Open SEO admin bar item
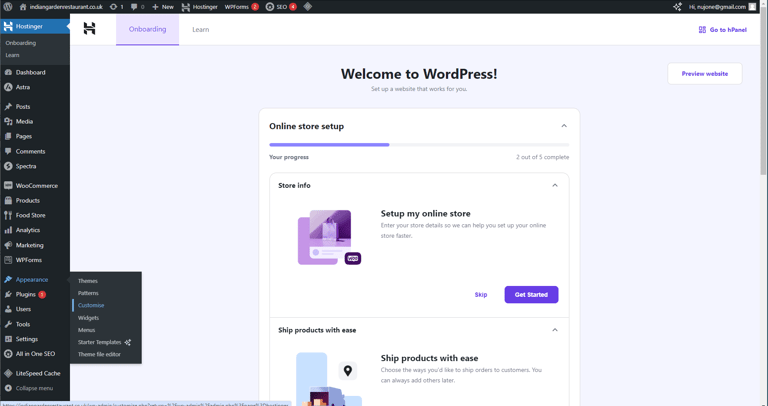Viewport: 768px width, 406px height. coord(281,7)
